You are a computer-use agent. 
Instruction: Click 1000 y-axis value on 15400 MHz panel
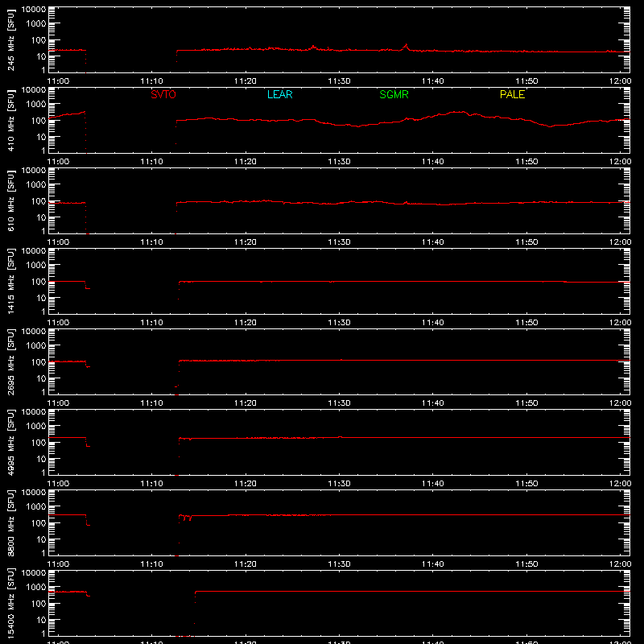tap(36, 587)
